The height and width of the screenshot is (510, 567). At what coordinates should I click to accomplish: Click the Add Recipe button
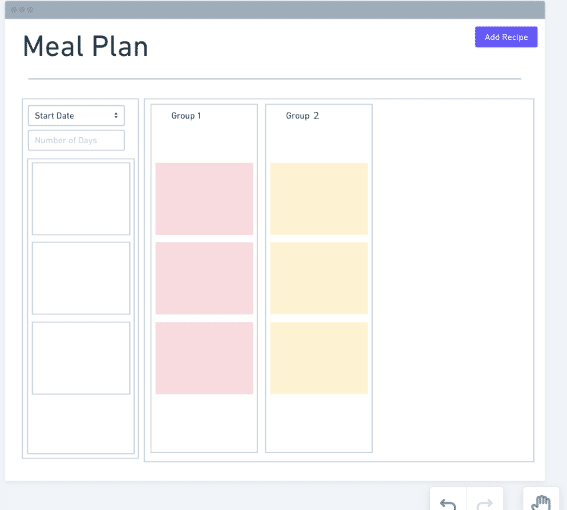coord(506,37)
